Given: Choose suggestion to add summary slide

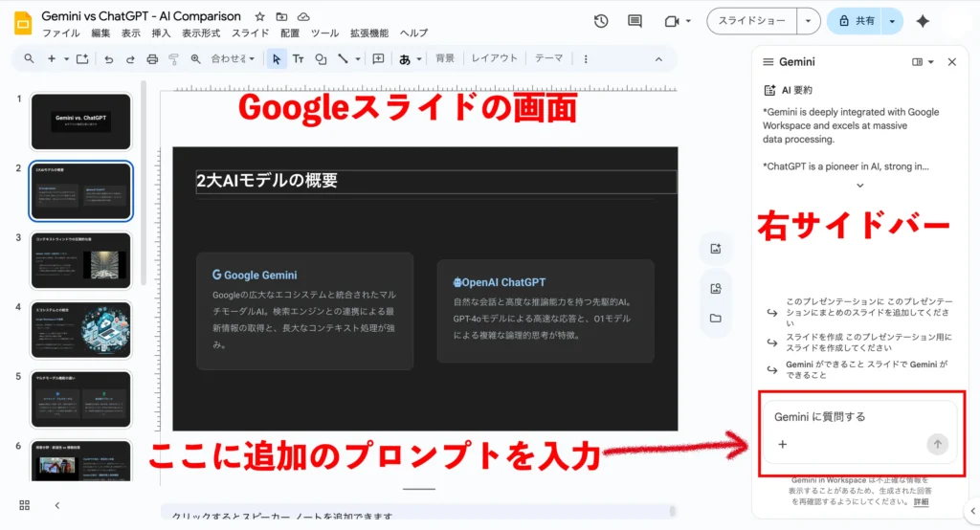Looking at the screenshot, I should [860, 313].
